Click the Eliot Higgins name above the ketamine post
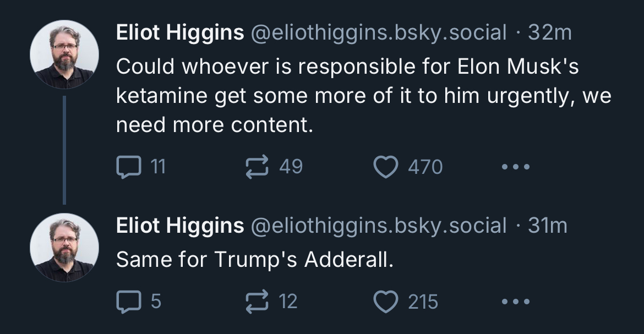644x334 pixels. [180, 32]
